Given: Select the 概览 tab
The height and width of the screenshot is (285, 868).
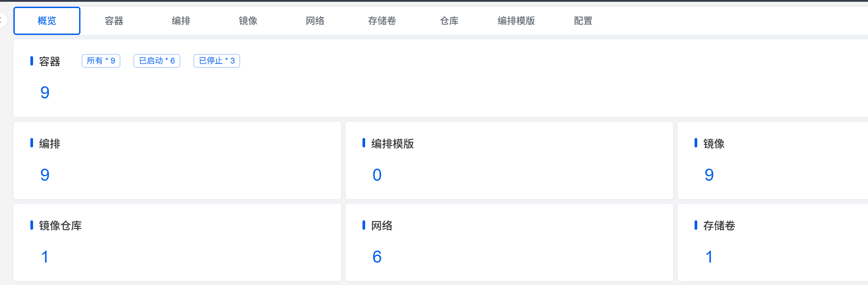Looking at the screenshot, I should 47,21.
